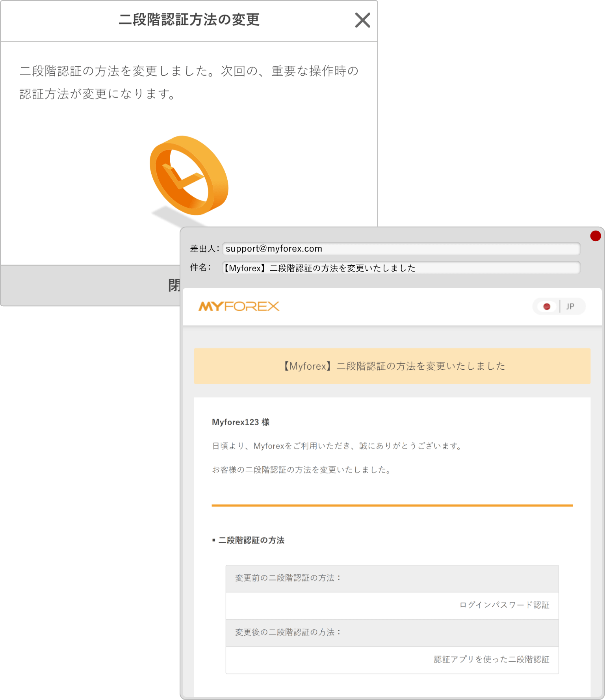Image resolution: width=605 pixels, height=700 pixels.
Task: Select the JP language label
Action: click(x=570, y=306)
